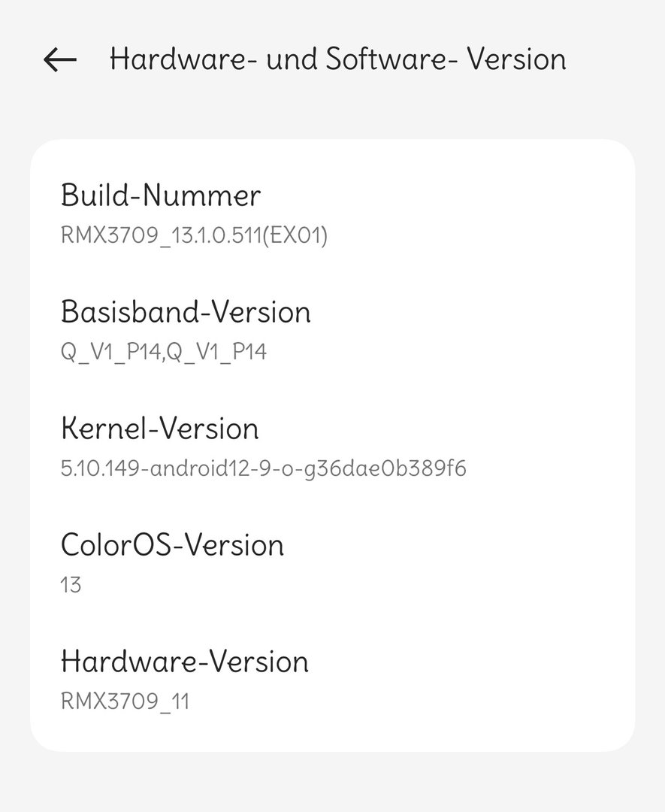Tap the g36dae0b389f6 kernel hash

pos(400,469)
